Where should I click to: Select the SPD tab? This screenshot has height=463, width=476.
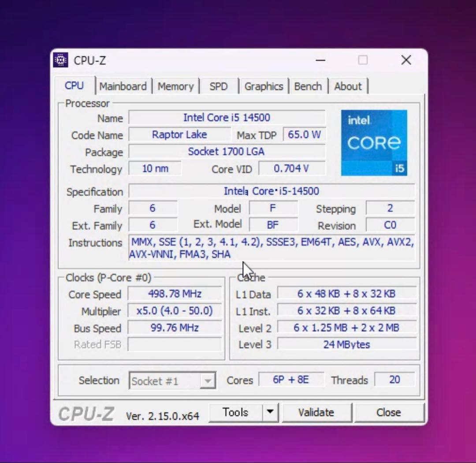pyautogui.click(x=219, y=86)
